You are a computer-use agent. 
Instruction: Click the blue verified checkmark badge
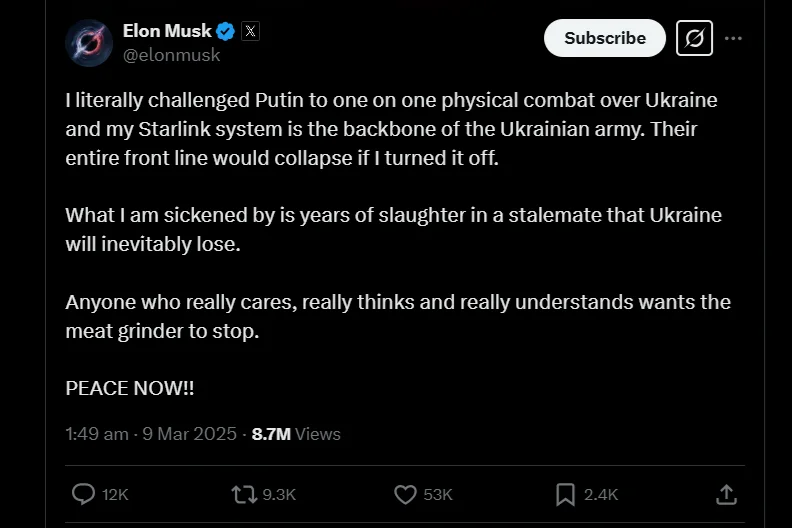coord(227,32)
